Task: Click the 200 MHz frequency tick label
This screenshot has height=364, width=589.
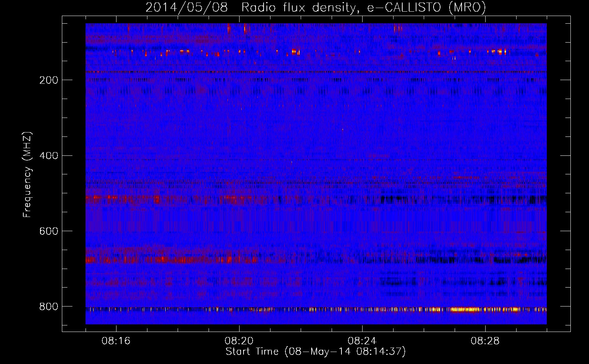Action: pos(49,80)
